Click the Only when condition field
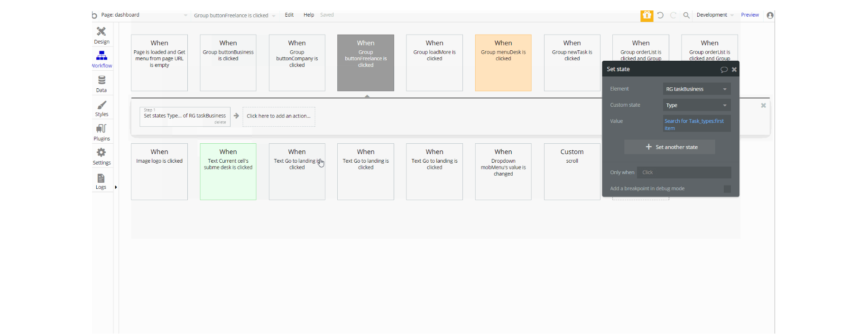868x335 pixels. click(684, 173)
